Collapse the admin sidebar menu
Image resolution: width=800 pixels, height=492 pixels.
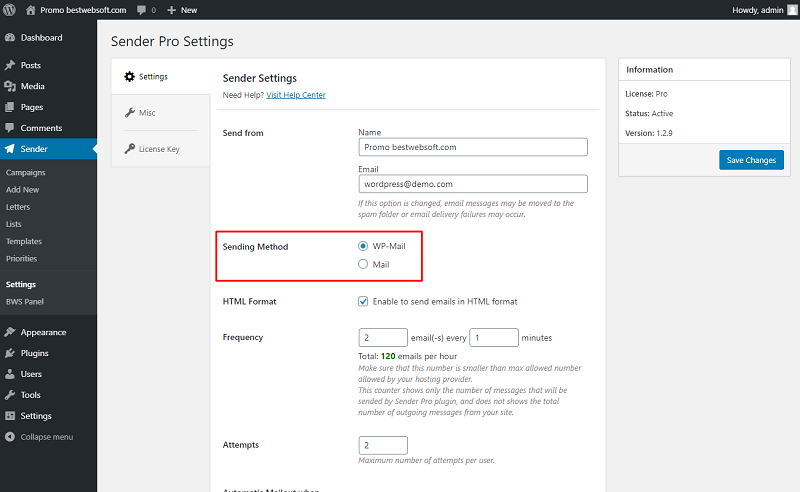pyautogui.click(x=39, y=437)
